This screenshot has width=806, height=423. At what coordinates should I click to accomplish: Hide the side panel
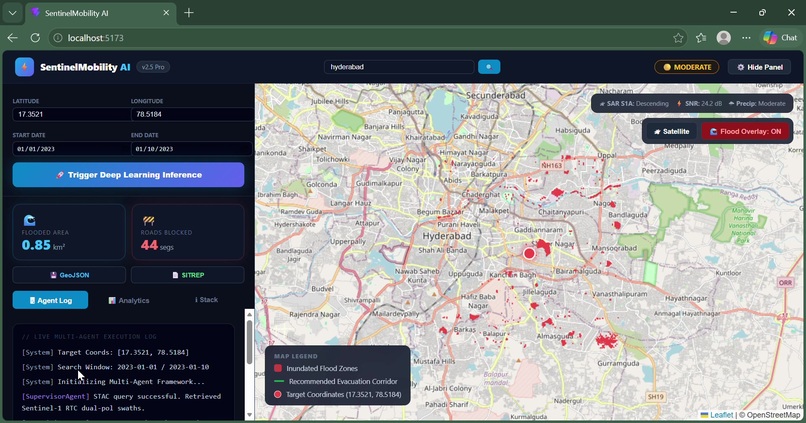[x=760, y=67]
